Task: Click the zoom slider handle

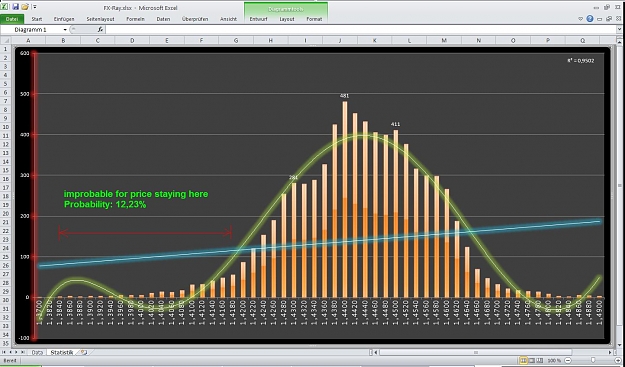Action: 593,361
